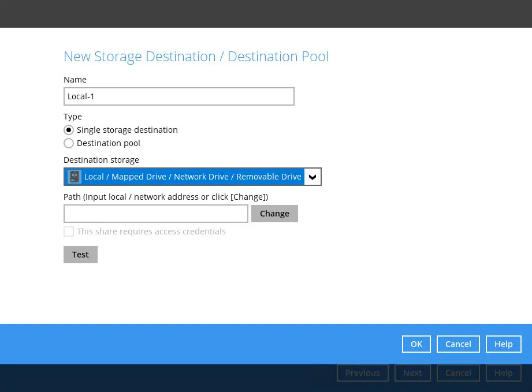
Task: Click the local drive icon in Destination storage
Action: pos(74,177)
